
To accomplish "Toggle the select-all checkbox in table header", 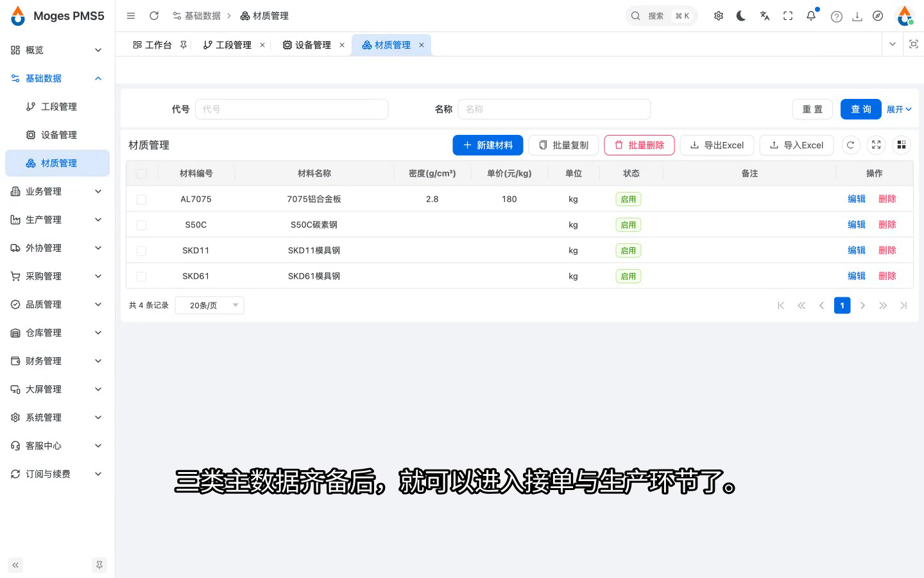I will pyautogui.click(x=142, y=173).
